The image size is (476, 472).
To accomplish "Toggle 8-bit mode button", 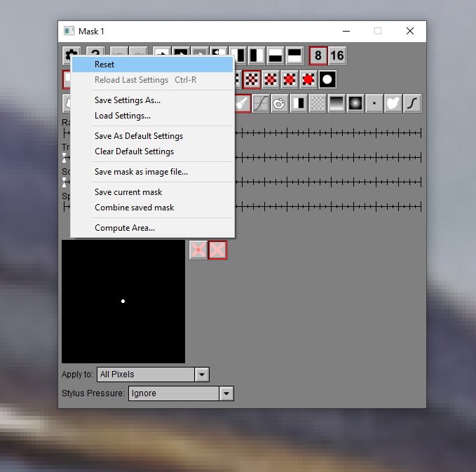I will coord(318,55).
